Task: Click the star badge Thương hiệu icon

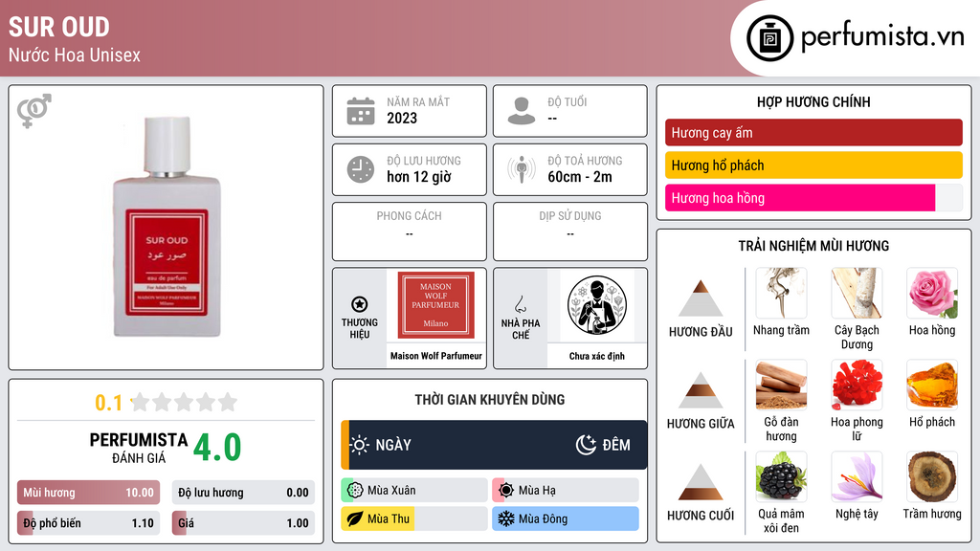Action: tap(360, 304)
